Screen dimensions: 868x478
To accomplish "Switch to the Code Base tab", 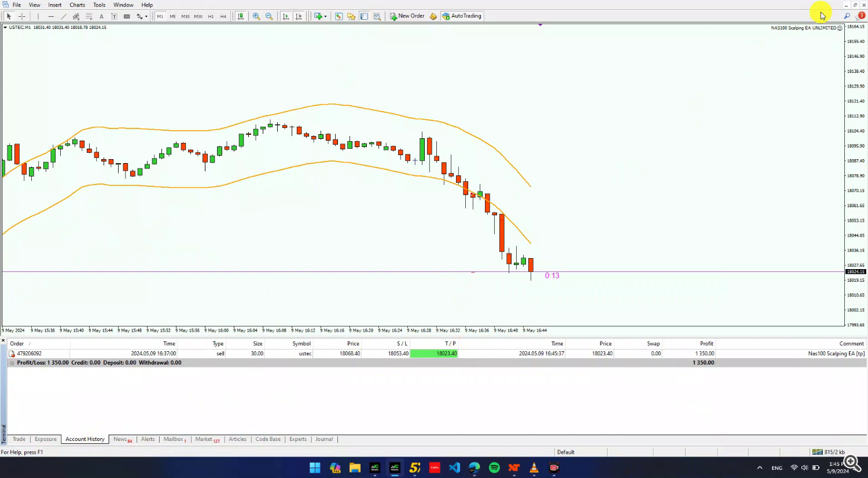I will [268, 439].
